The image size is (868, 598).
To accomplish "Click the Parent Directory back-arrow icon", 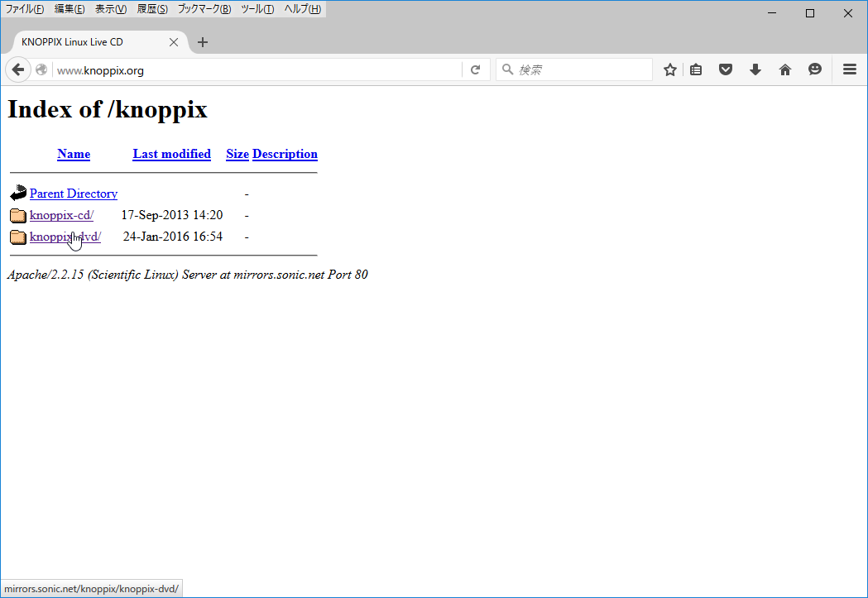I will pyautogui.click(x=18, y=193).
